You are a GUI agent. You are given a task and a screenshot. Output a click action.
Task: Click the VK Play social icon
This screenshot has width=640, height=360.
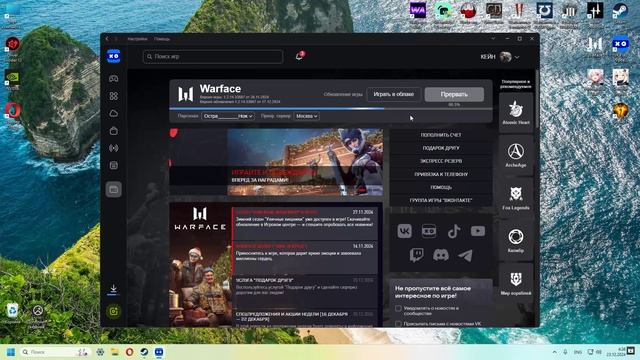(429, 231)
